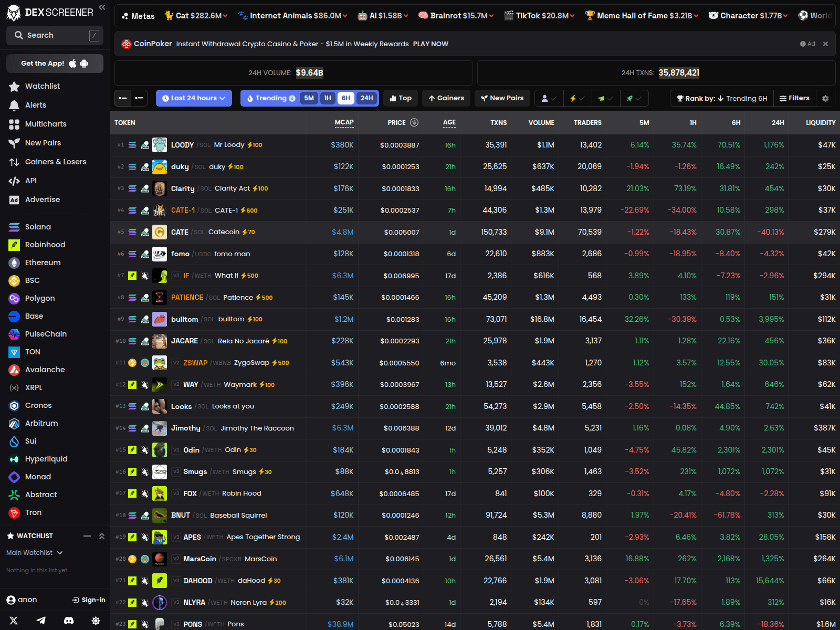Close the CoinPoker ad banner
This screenshot has height=630, width=840.
point(825,44)
